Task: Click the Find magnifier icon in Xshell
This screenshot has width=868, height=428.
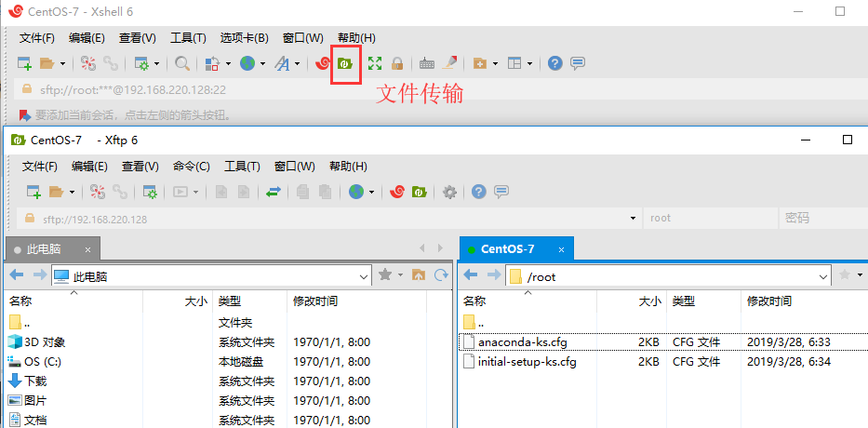Action: coord(182,63)
